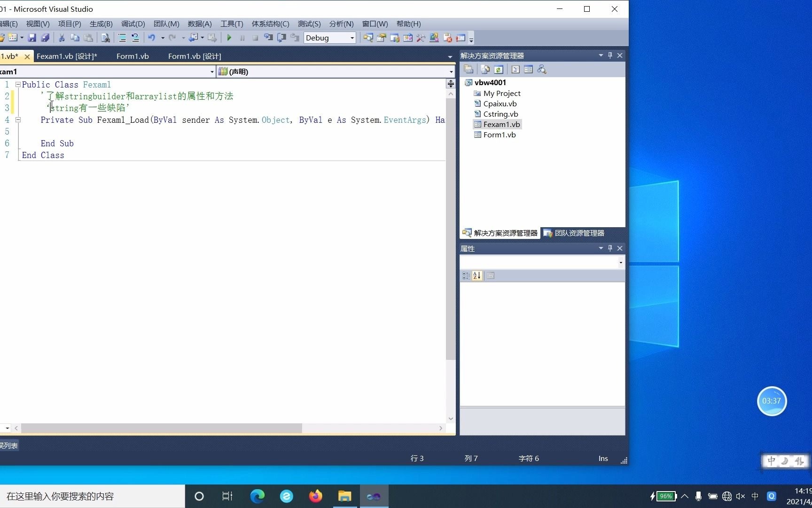Open the 项目(P) menu
The image size is (812, 508).
70,24
